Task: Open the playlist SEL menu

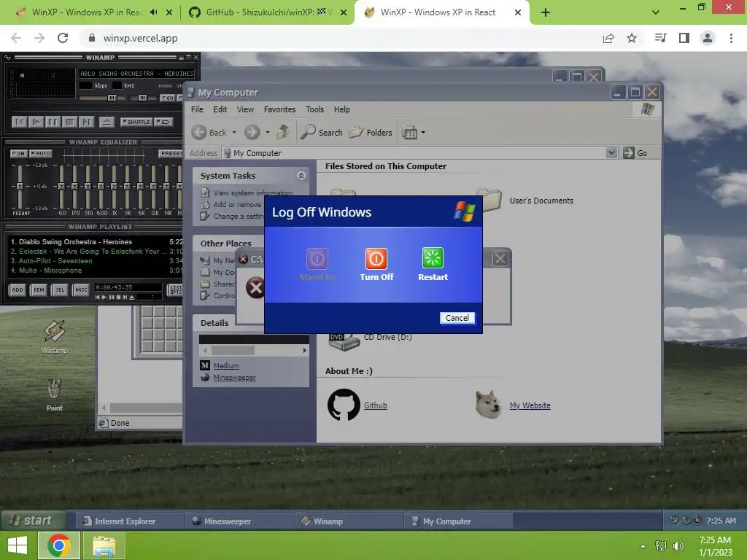Action: point(60,289)
